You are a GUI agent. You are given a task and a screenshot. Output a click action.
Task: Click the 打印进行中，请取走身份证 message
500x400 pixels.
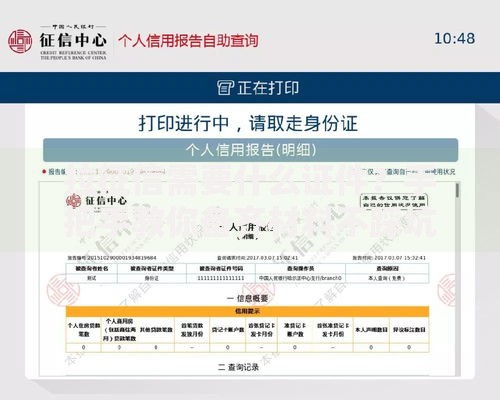click(x=248, y=123)
